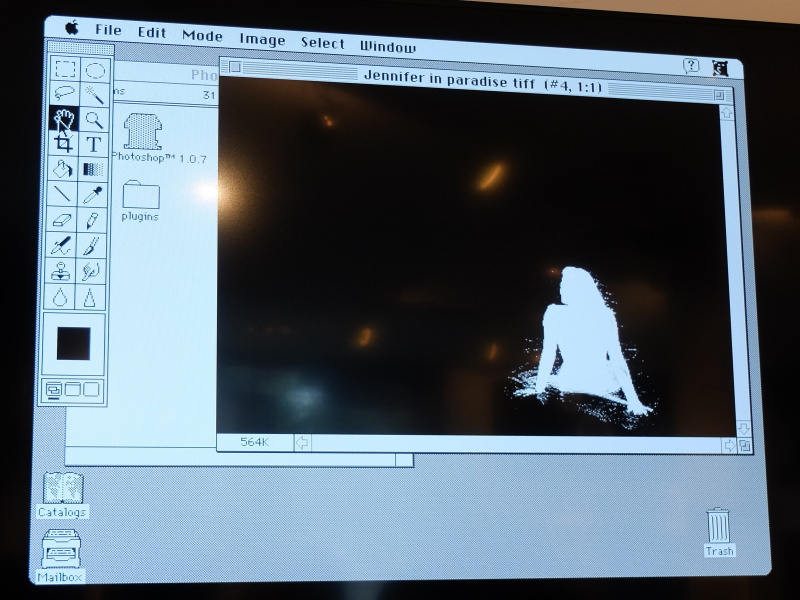Select the Rectangular Marquee tool
Screen dimensions: 800x600
(65, 68)
